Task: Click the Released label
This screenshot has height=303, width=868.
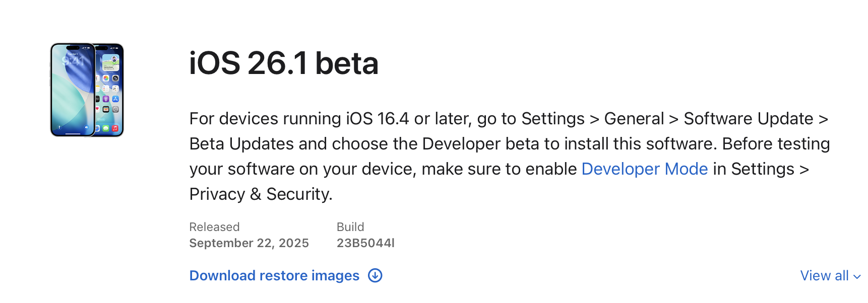Action: pos(214,227)
